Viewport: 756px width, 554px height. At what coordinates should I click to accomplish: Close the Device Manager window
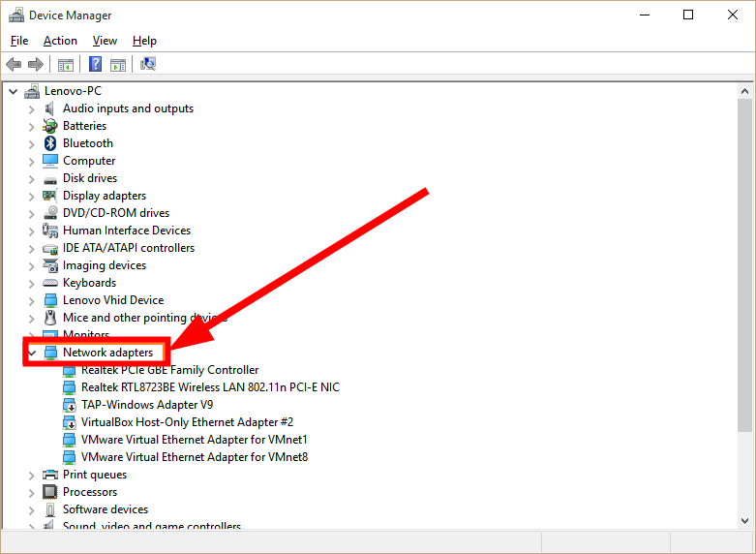pyautogui.click(x=733, y=15)
